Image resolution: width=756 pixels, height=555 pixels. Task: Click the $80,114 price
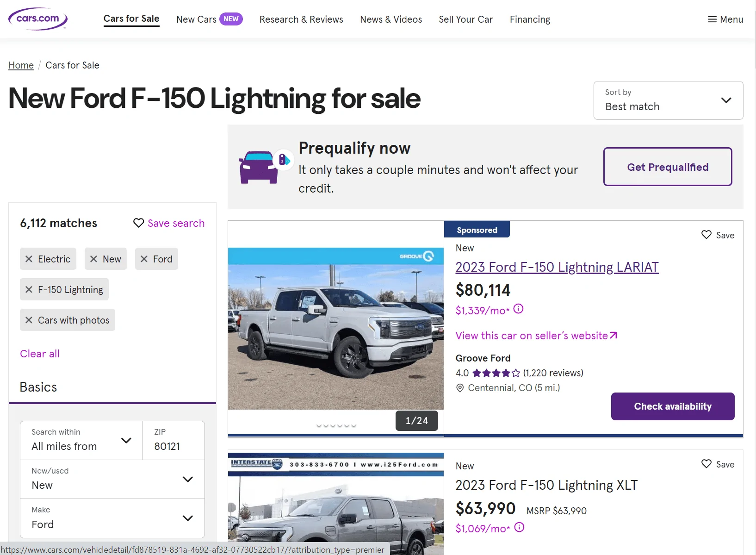coord(483,290)
